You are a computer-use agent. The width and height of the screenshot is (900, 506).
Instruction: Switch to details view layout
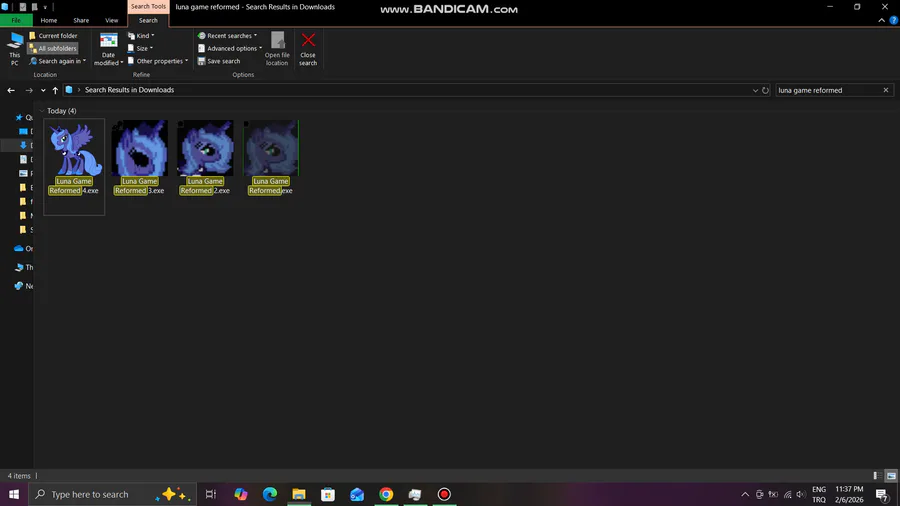click(877, 476)
